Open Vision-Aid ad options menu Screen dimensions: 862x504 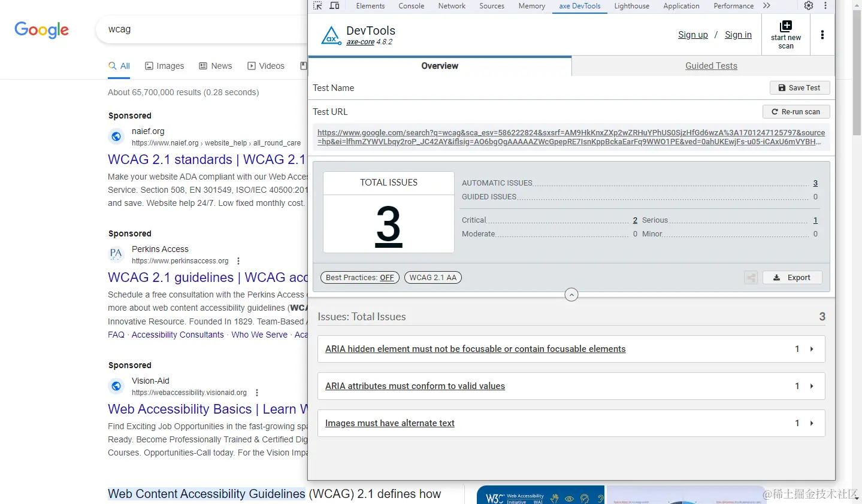[257, 393]
